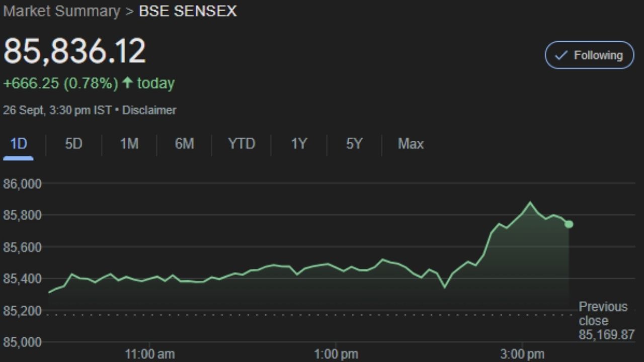
Task: Click the green endpoint dot on the chart
Action: [x=569, y=224]
